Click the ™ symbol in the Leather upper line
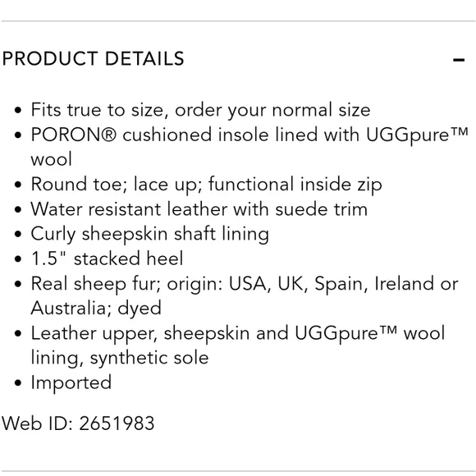Image resolution: width=476 pixels, height=476 pixels. 388,330
